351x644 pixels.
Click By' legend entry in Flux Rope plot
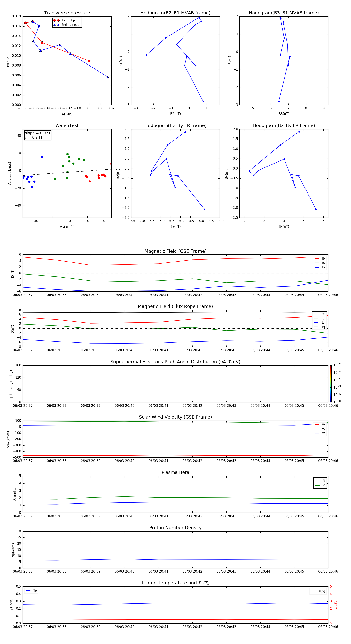click(320, 318)
